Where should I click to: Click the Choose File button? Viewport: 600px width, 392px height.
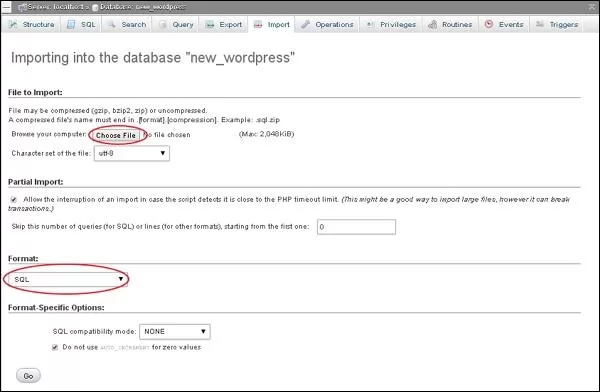pos(116,135)
